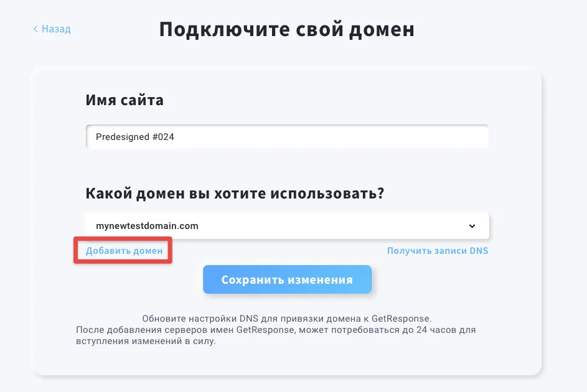The image size is (587, 392).
Task: Open the Получить записи DNS link
Action: tap(438, 251)
